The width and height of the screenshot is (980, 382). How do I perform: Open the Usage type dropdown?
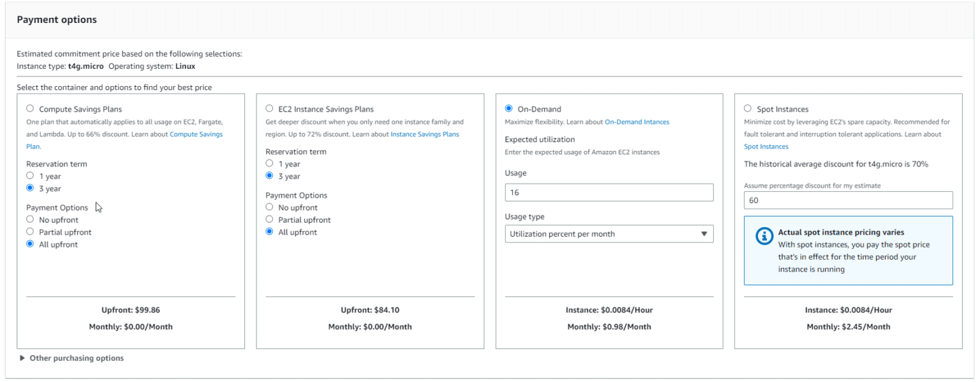pos(609,234)
